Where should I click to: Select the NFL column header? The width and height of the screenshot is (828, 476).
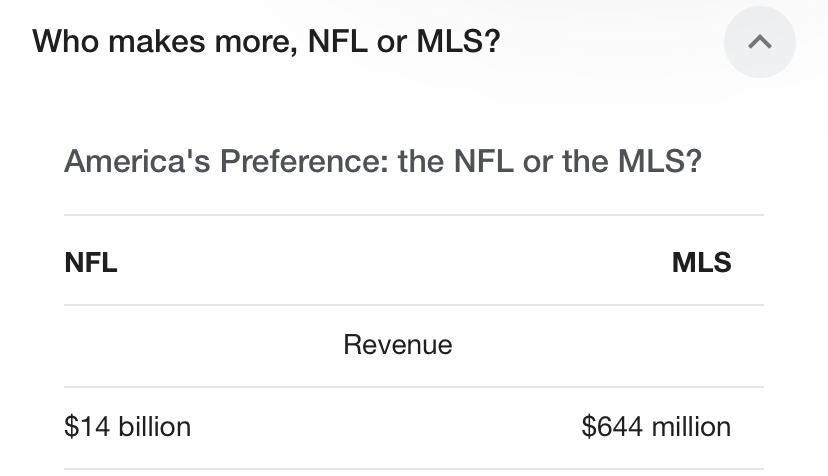click(91, 263)
